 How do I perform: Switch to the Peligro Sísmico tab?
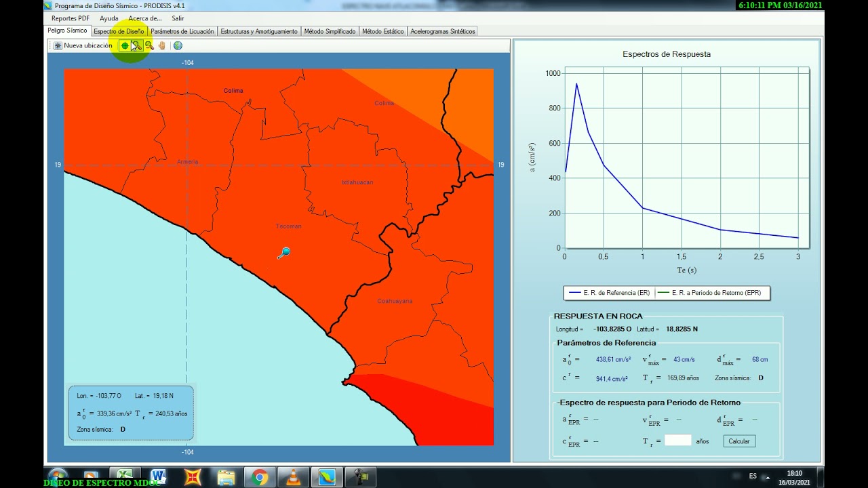point(67,30)
